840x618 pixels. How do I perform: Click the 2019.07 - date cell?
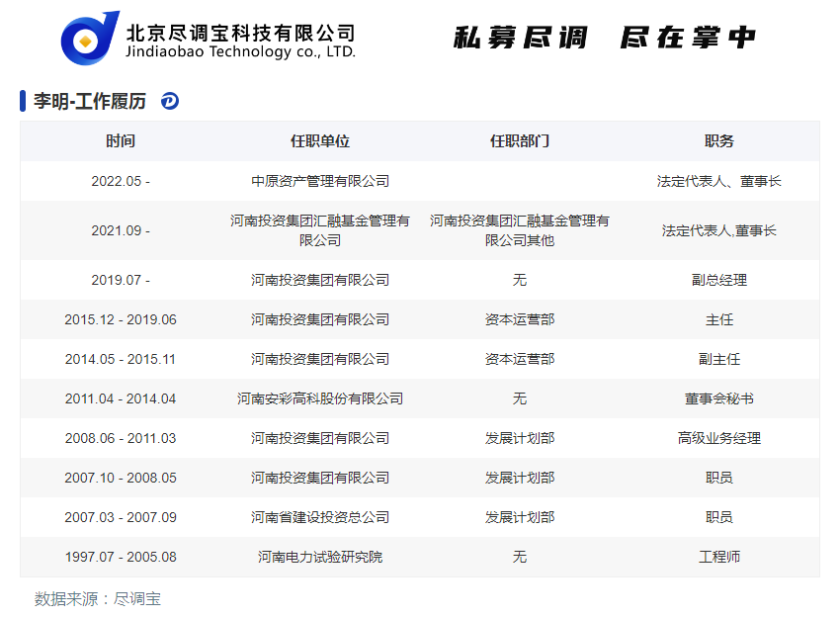click(121, 280)
